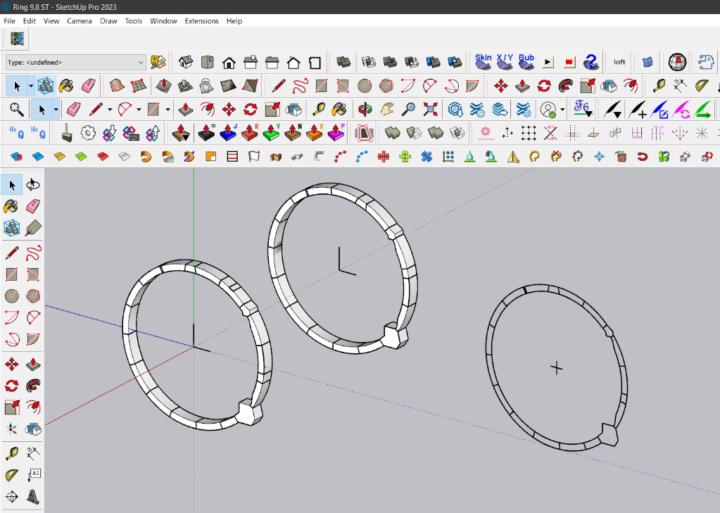Select the Text label tool

(33, 474)
